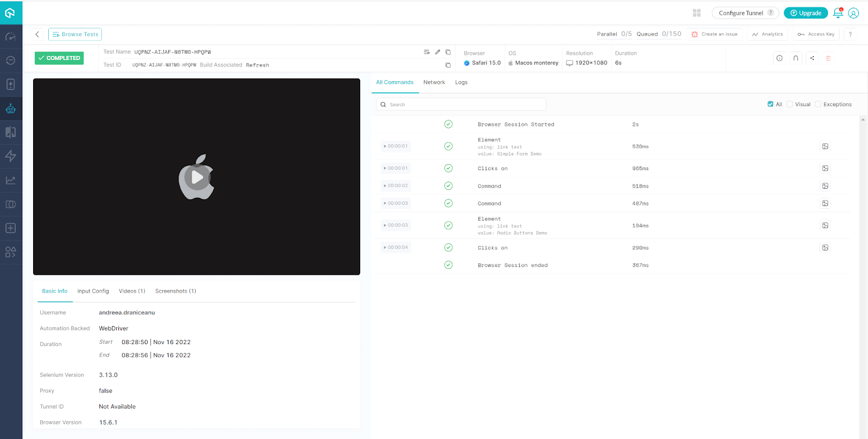Image resolution: width=868 pixels, height=439 pixels.
Task: Switch to the Network tab
Action: 434,82
